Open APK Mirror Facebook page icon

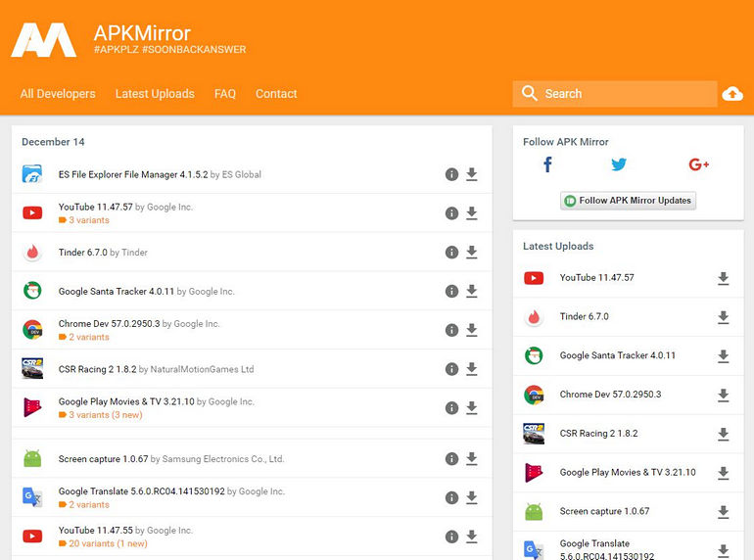pyautogui.click(x=547, y=164)
